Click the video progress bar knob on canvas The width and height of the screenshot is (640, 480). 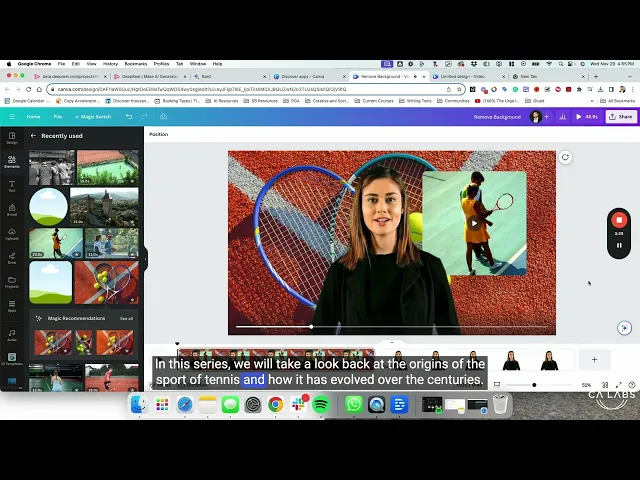point(311,327)
